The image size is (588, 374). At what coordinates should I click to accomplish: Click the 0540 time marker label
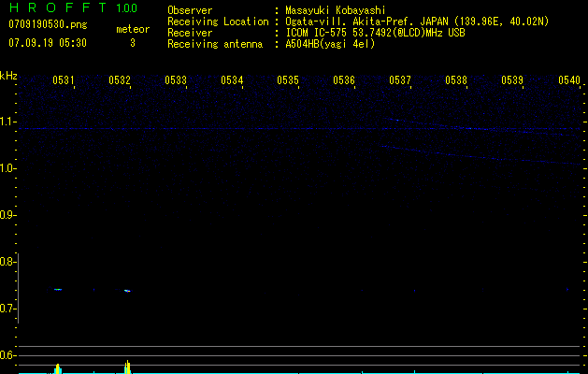pos(569,79)
